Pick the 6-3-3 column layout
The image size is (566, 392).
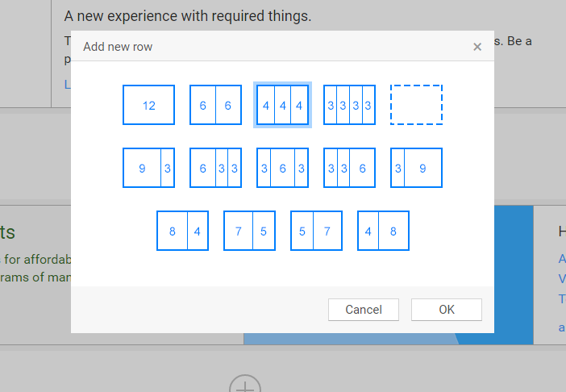pos(215,168)
